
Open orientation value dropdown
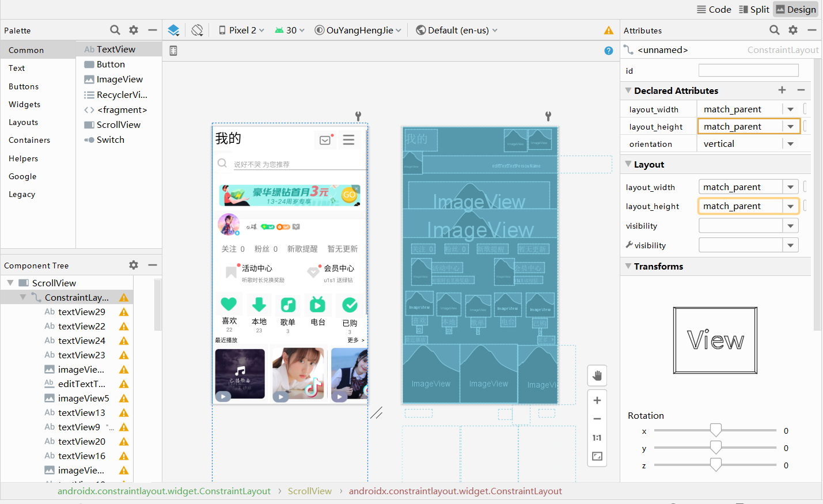click(791, 144)
